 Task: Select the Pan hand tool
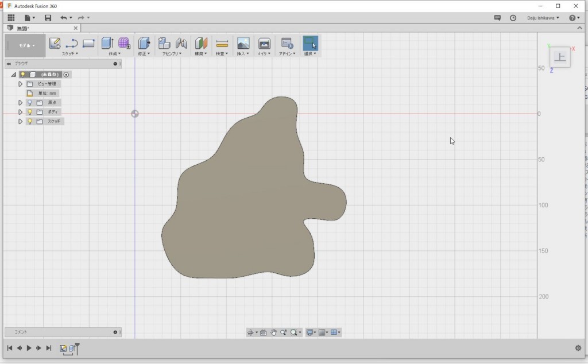(x=273, y=332)
